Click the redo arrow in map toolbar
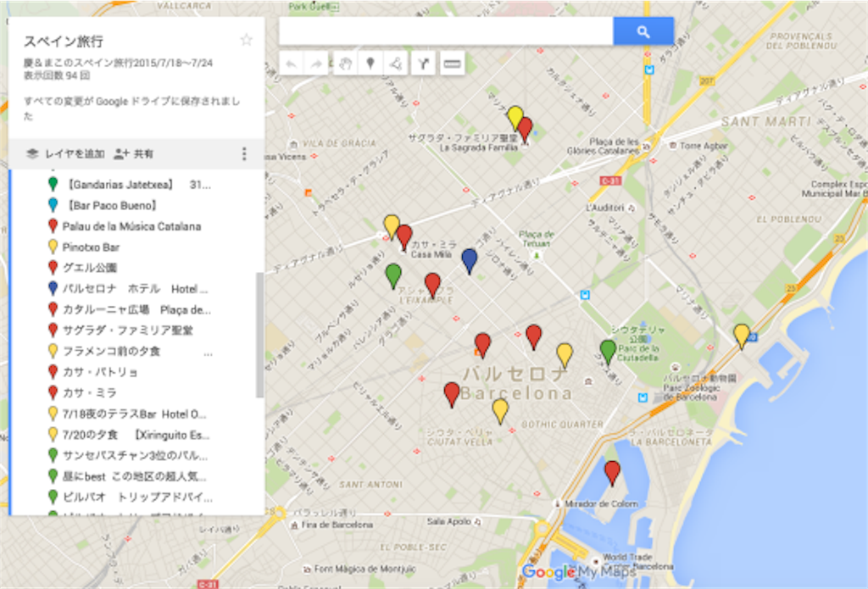The image size is (868, 589). click(x=316, y=64)
